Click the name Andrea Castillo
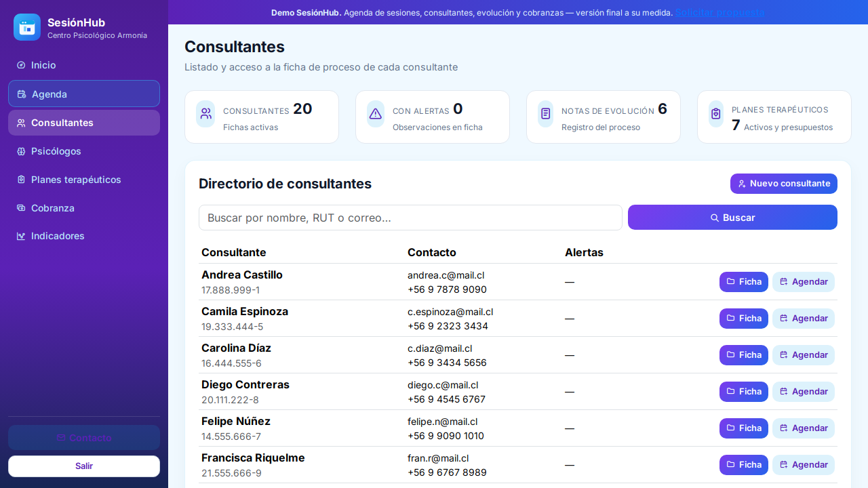 click(x=242, y=275)
